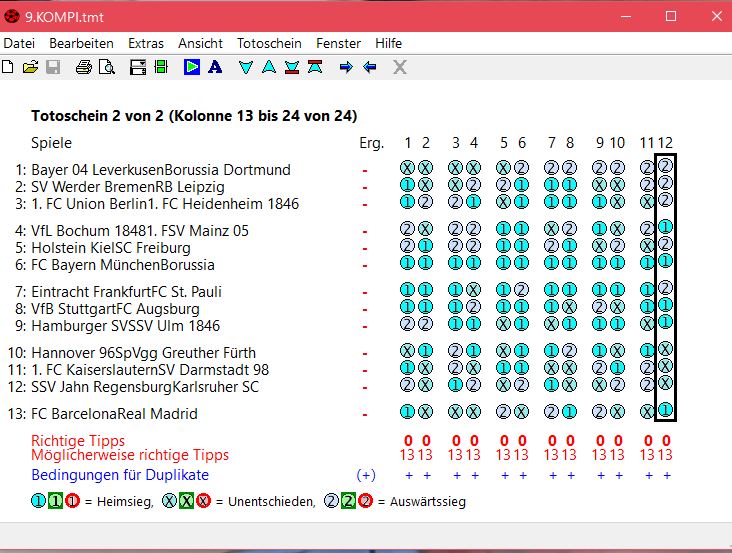
Task: Click column 12 tip for 1. FC Kaiserslautern
Action: (x=665, y=365)
